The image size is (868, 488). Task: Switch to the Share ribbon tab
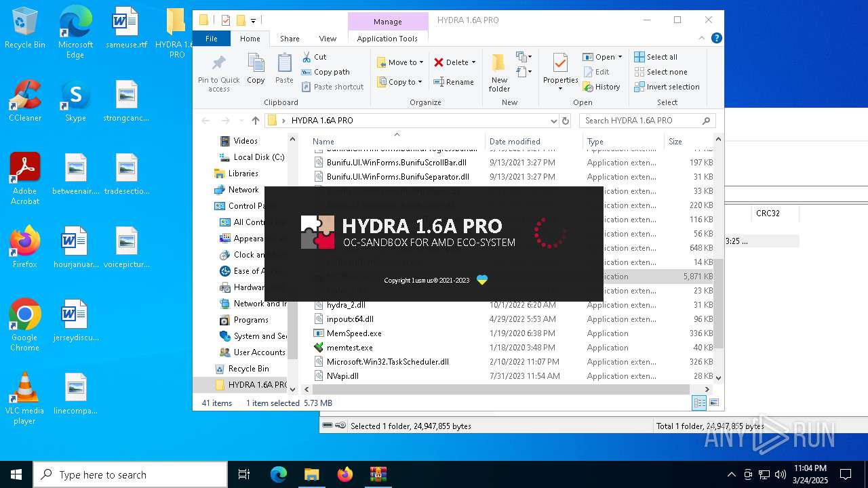click(x=290, y=39)
